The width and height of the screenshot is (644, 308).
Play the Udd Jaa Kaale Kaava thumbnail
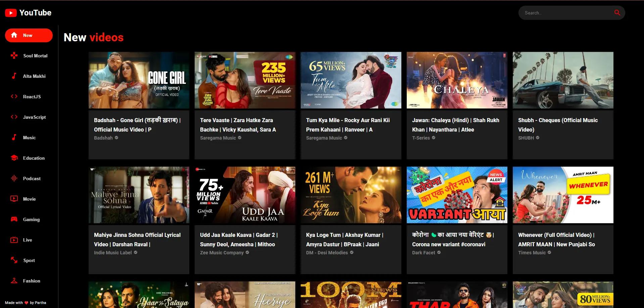245,195
